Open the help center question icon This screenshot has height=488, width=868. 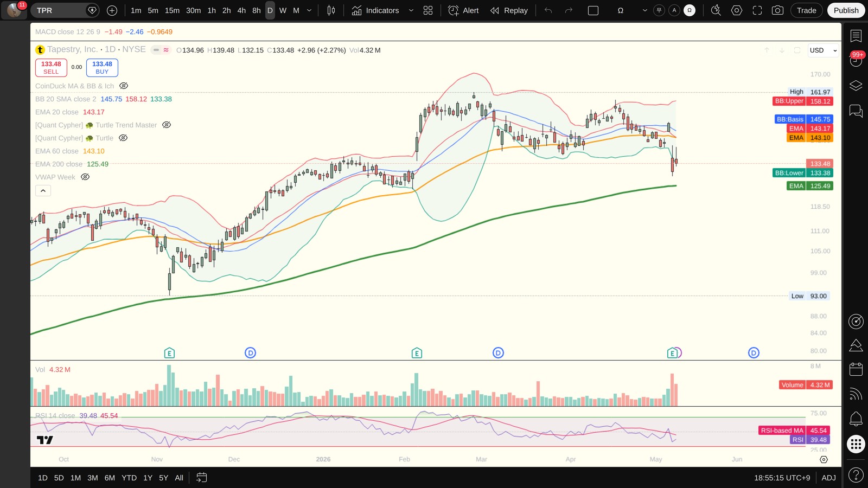click(x=856, y=476)
